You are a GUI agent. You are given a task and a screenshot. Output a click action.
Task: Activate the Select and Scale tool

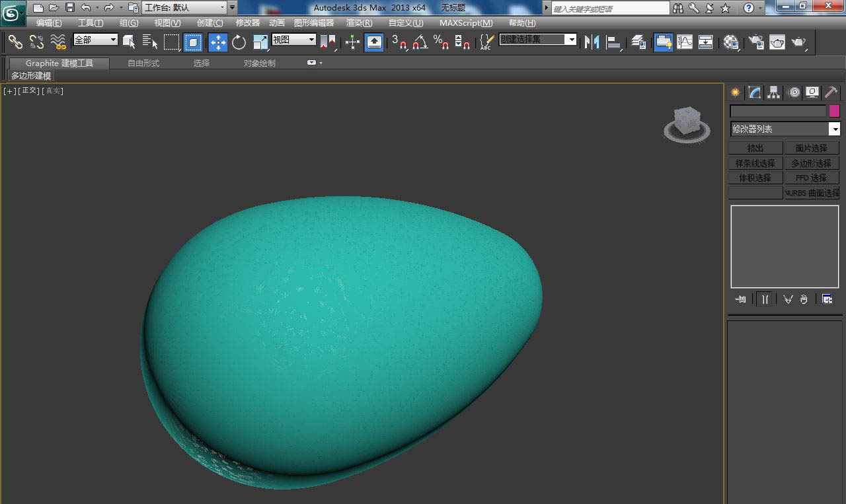(261, 42)
